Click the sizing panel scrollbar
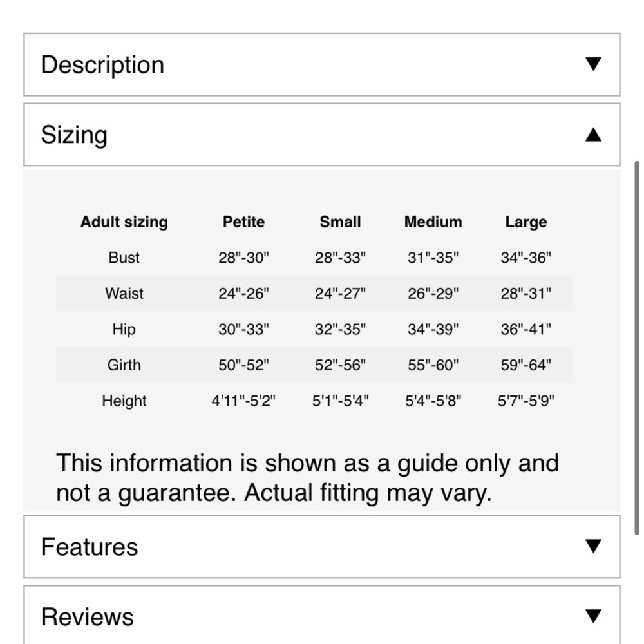The width and height of the screenshot is (644, 644). (x=637, y=348)
